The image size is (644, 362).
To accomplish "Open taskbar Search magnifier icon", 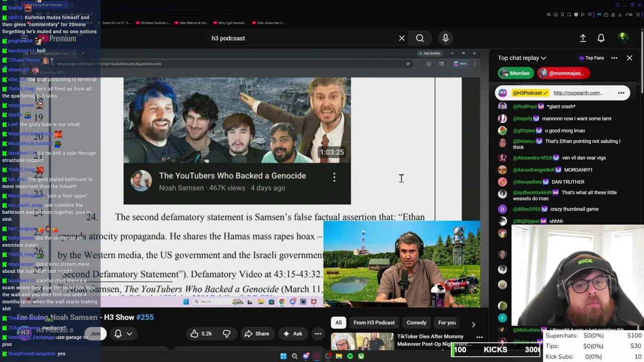I will point(295,356).
